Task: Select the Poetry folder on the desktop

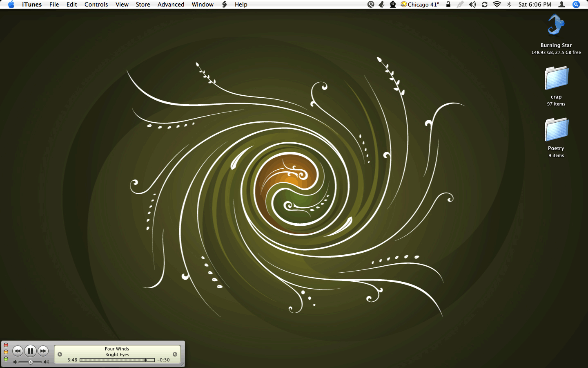Action: (556, 130)
